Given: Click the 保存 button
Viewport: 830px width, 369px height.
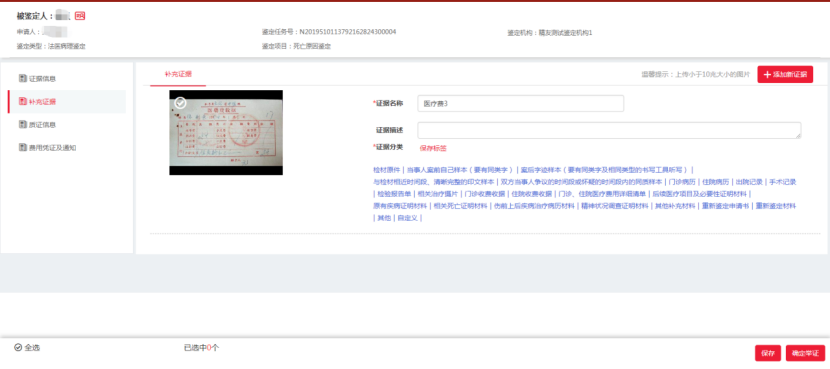Looking at the screenshot, I should pos(768,353).
